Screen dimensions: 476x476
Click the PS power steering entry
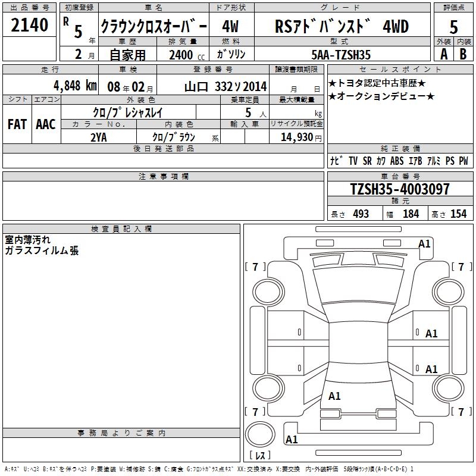[450, 161]
